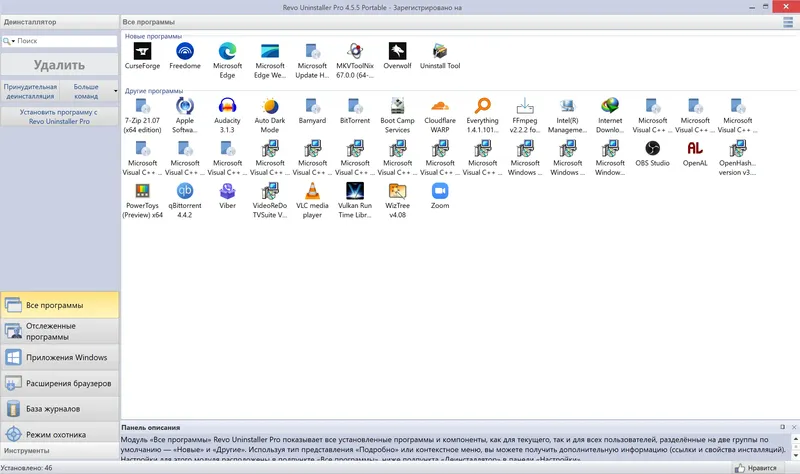Collapse the Деинсталлятор section header
Screen dimensions: 800x474
(x=60, y=22)
